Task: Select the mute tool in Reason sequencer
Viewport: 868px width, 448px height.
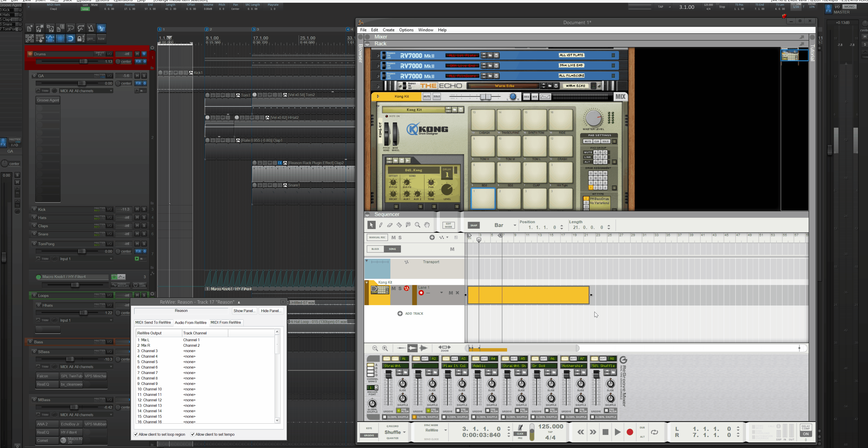Action: click(408, 225)
